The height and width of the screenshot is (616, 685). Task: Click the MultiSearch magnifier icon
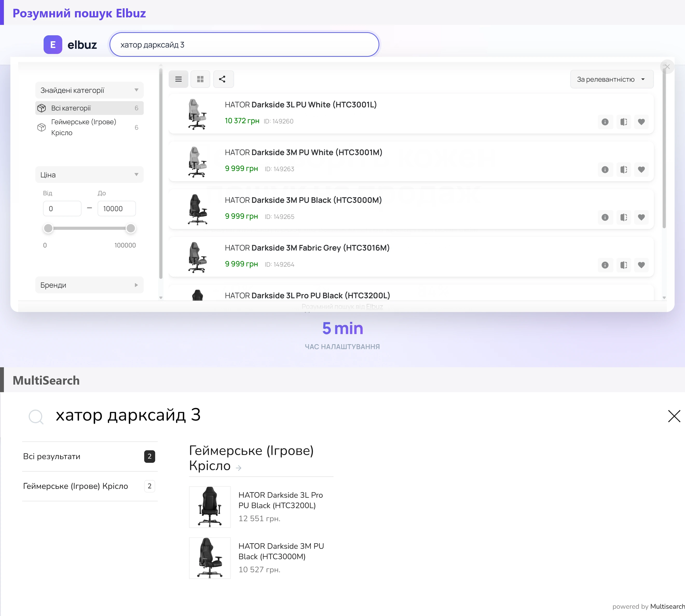36,417
